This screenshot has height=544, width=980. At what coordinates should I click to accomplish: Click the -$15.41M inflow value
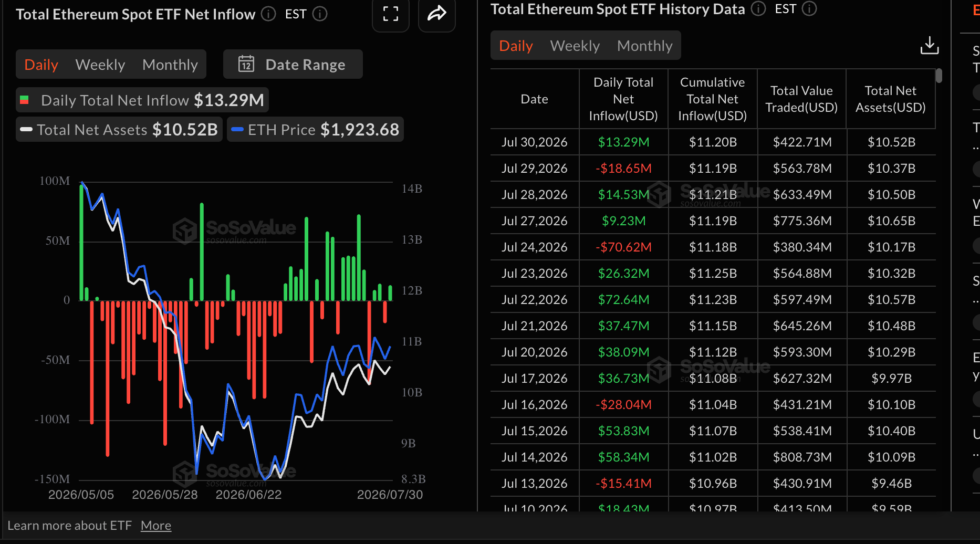[x=623, y=484]
